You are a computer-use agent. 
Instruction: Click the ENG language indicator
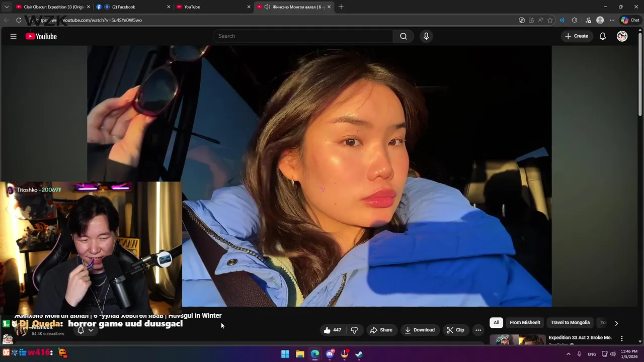pyautogui.click(x=592, y=354)
